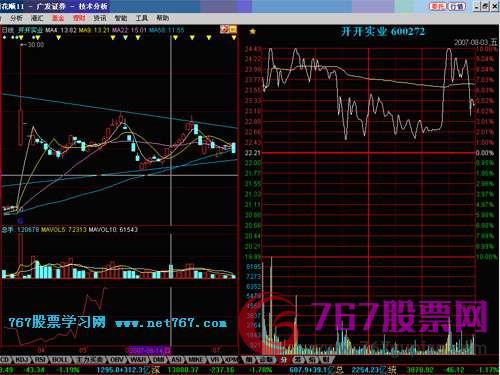500x375 pixels.
Task: Select the BOLL indicator tab
Action: click(x=60, y=360)
